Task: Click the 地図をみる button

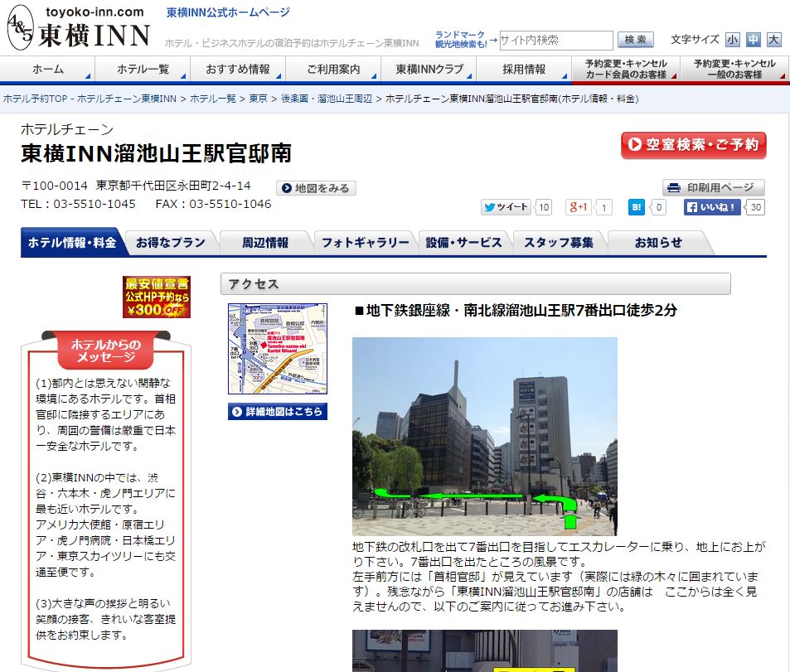Action: point(316,188)
